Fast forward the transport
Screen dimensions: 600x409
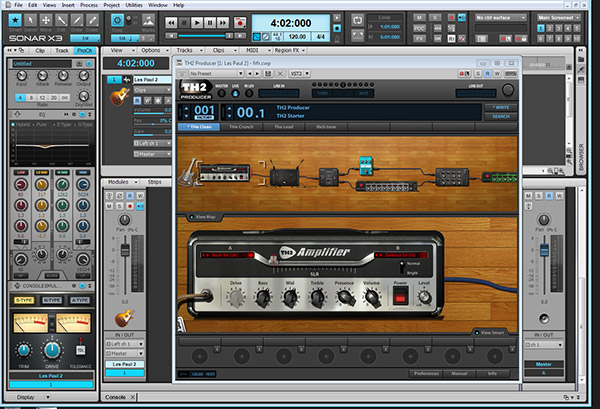point(223,23)
